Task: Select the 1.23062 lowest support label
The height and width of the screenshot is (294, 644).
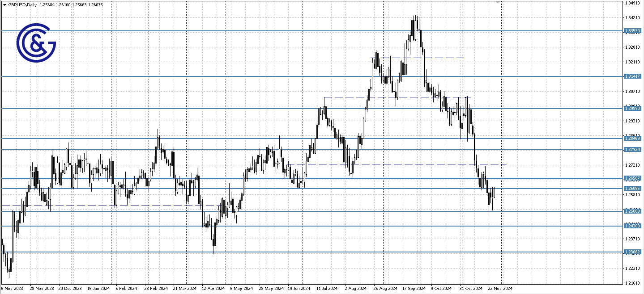Action: [632, 252]
